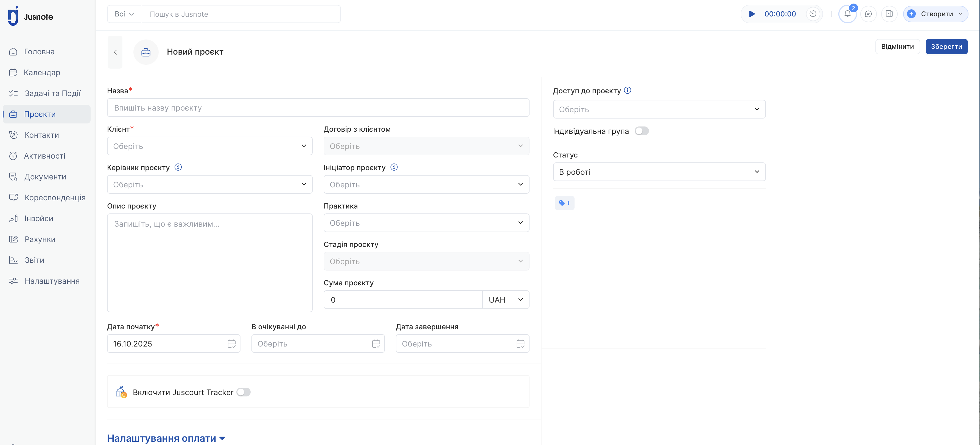This screenshot has width=980, height=445.
Task: Go to Документи in the sidebar
Action: (x=45, y=177)
